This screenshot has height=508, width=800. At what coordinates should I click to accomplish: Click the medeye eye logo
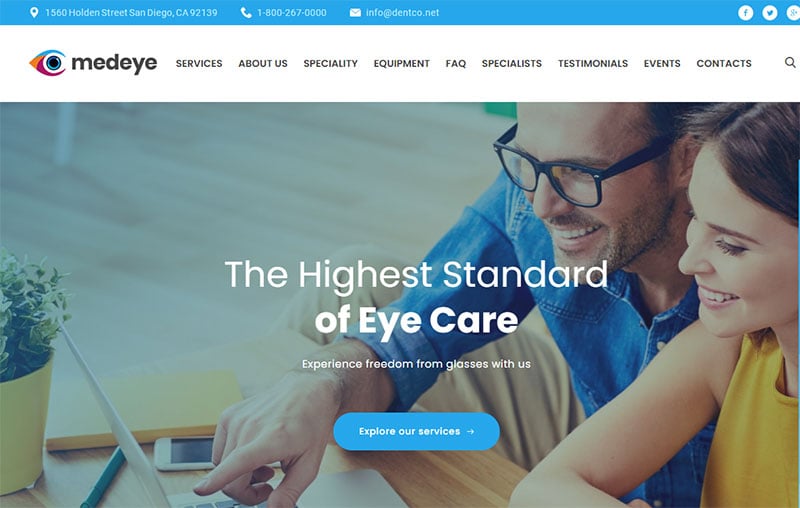coord(48,63)
